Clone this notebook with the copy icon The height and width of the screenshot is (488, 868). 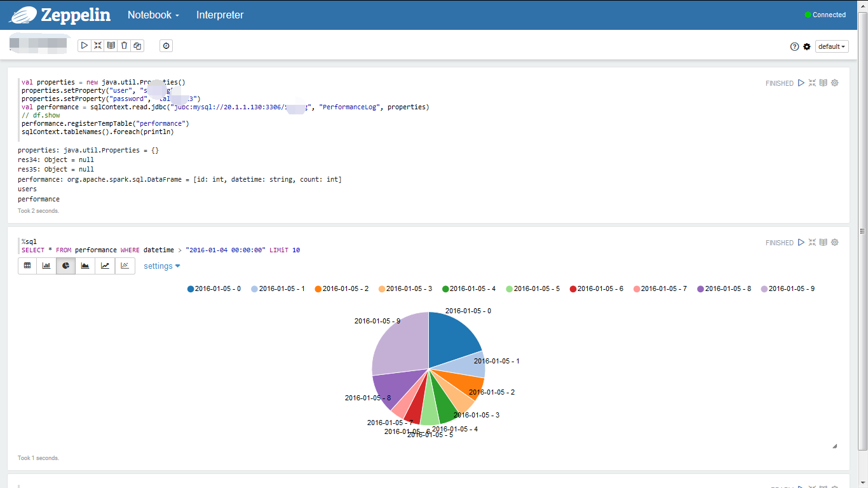pos(137,46)
